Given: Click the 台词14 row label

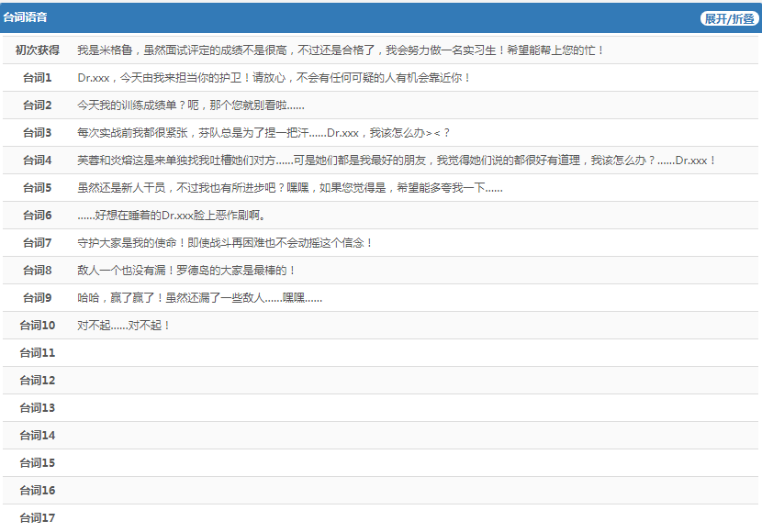Looking at the screenshot, I should coord(38,436).
